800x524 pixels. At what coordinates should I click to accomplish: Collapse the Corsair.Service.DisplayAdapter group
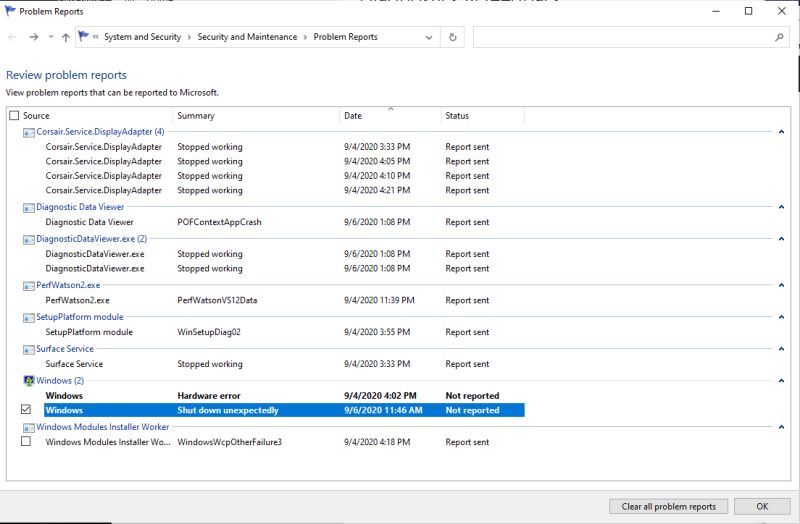point(781,132)
